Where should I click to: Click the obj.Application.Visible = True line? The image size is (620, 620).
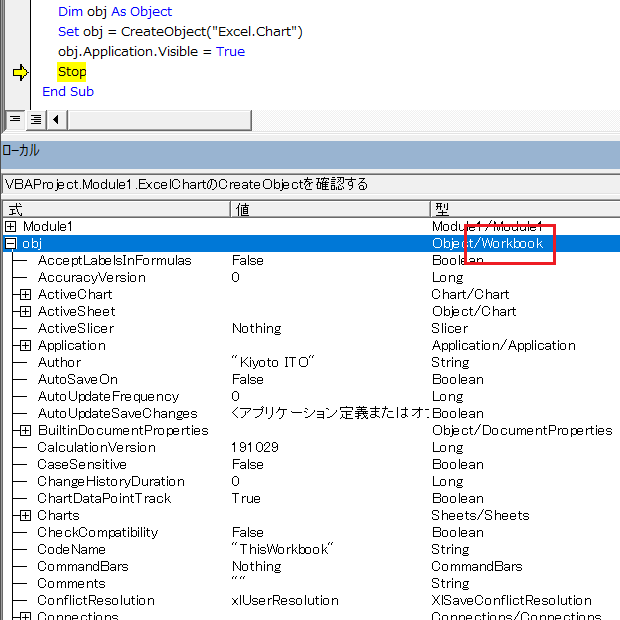pos(151,52)
